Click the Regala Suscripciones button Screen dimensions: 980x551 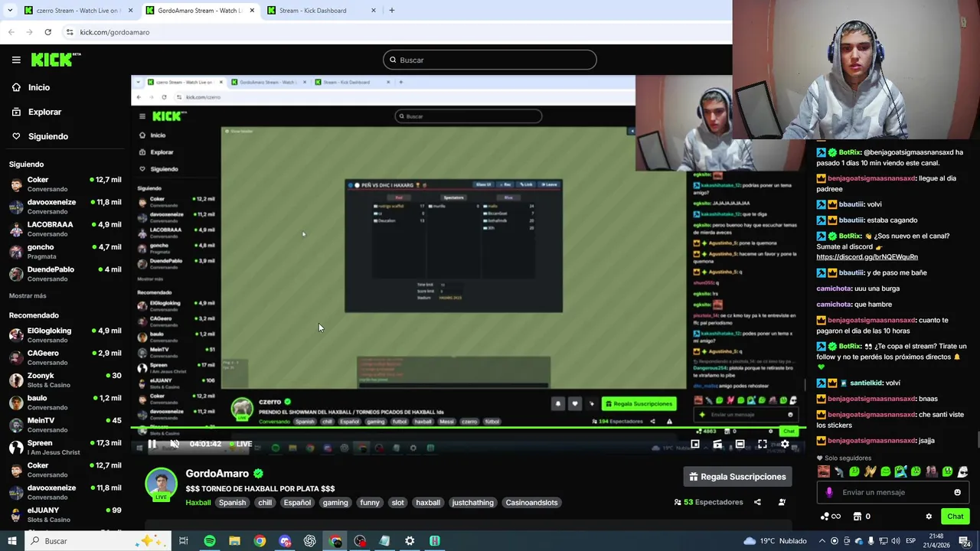tap(737, 477)
